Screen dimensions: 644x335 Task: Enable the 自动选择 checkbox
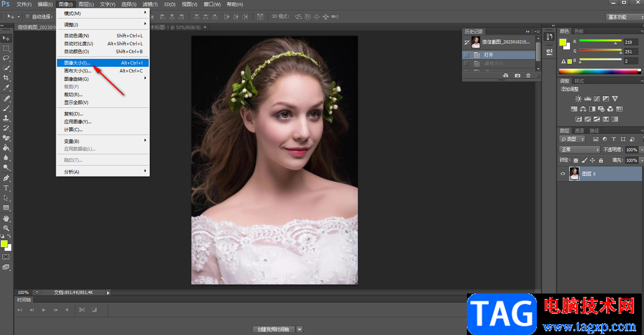point(28,17)
